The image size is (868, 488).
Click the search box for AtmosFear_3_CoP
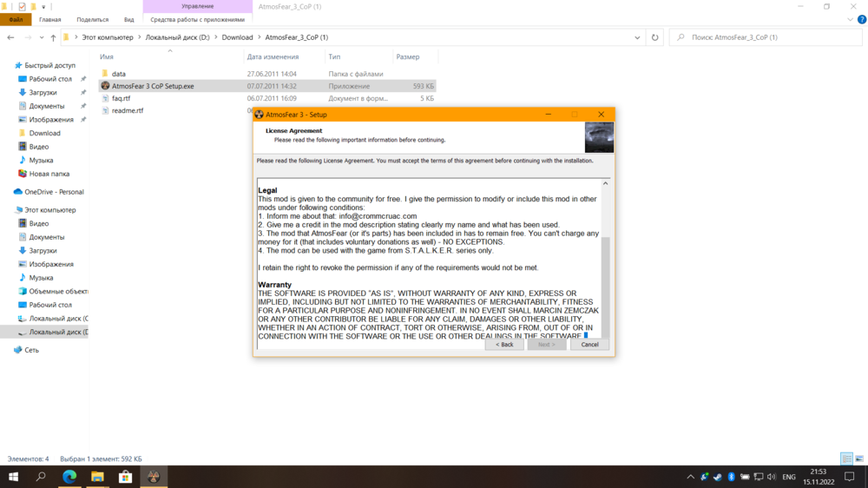(766, 37)
